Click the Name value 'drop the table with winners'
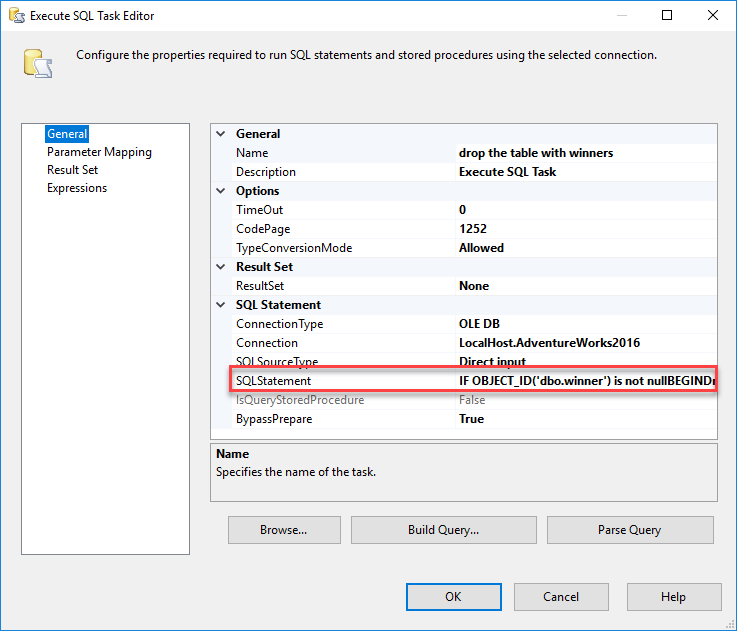Image resolution: width=737 pixels, height=631 pixels. pos(536,153)
